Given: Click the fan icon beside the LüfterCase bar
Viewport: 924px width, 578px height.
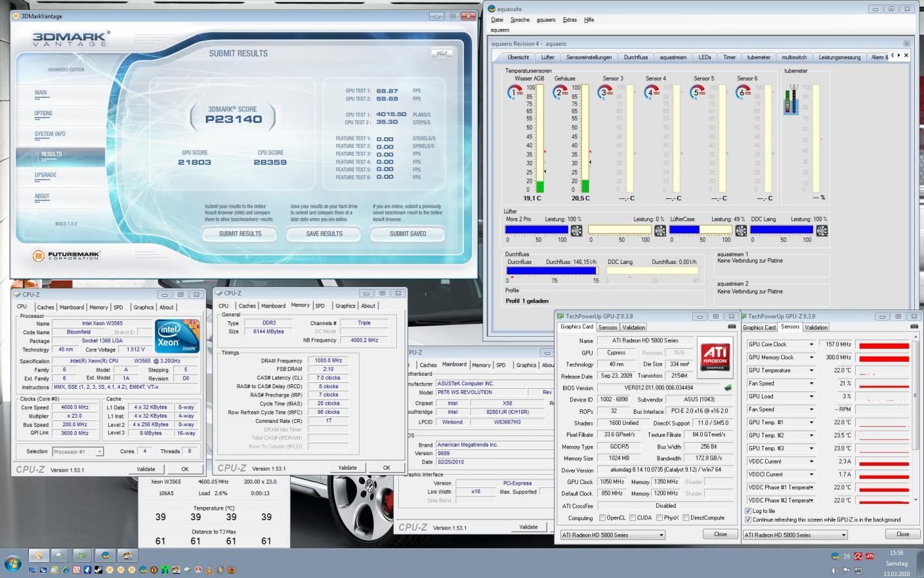Looking at the screenshot, I should tap(741, 231).
